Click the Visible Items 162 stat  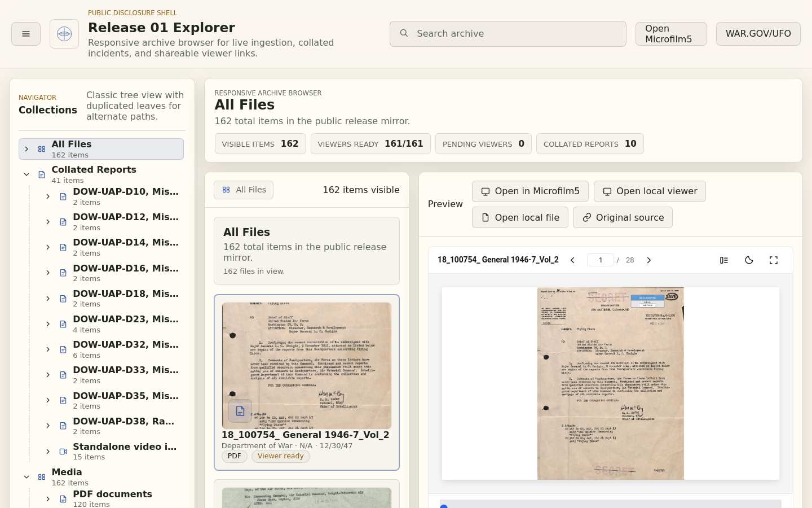260,144
